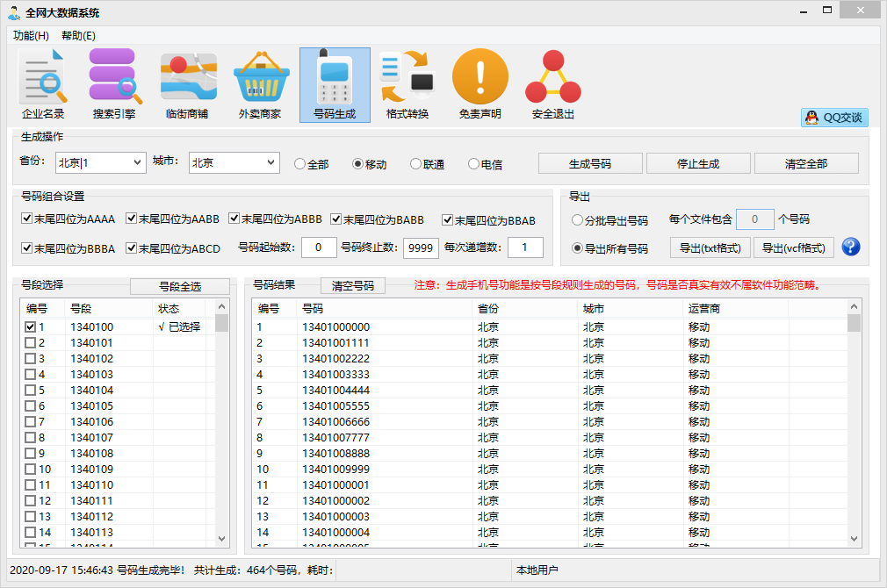Choose the 分批导出号码 export option
The width and height of the screenshot is (887, 588).
[577, 220]
